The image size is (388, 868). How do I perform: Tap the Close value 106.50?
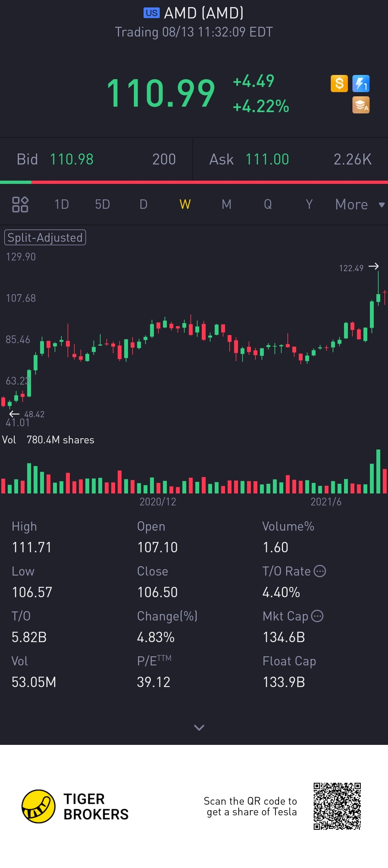(157, 592)
